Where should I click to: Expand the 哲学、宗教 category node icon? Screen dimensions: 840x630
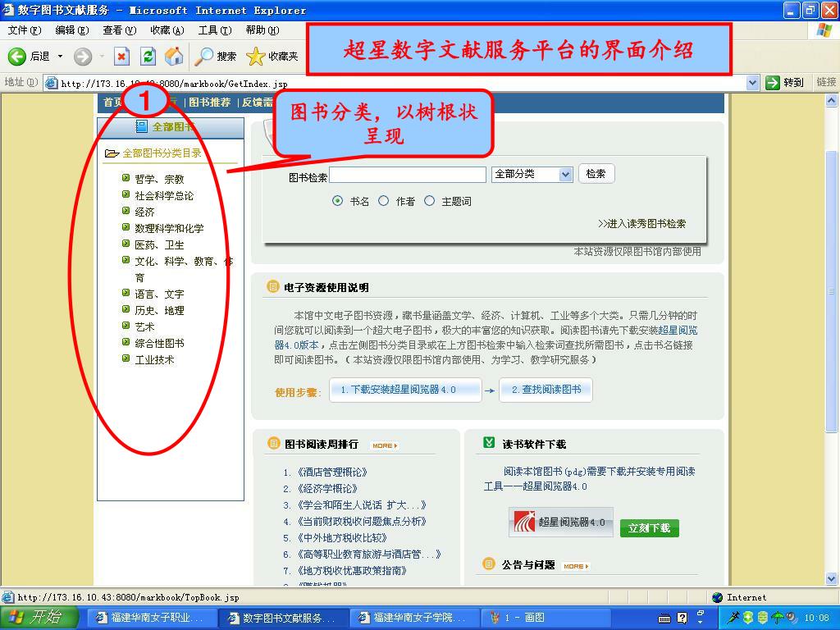(126, 178)
